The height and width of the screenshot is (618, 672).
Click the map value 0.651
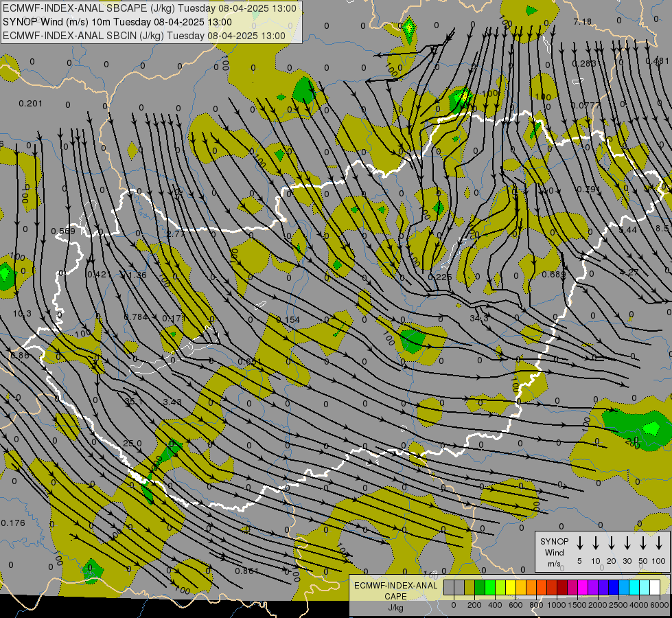coord(249,362)
